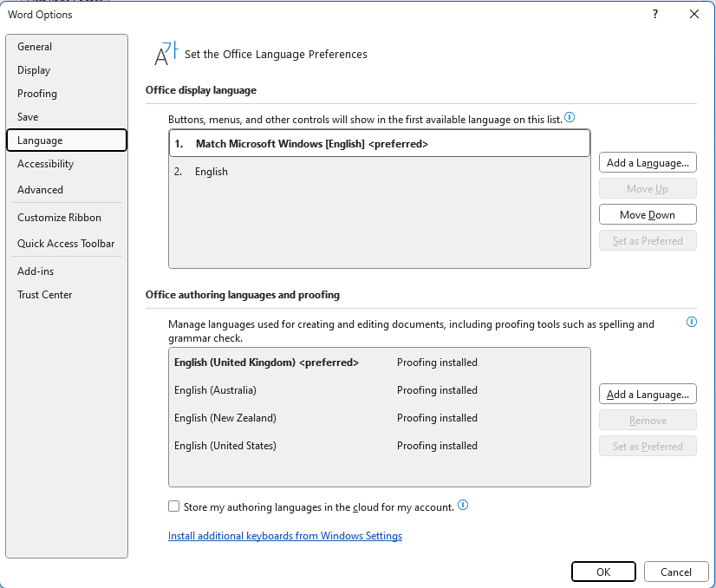This screenshot has height=588, width=716.
Task: Select the Language category
Action: pyautogui.click(x=67, y=140)
